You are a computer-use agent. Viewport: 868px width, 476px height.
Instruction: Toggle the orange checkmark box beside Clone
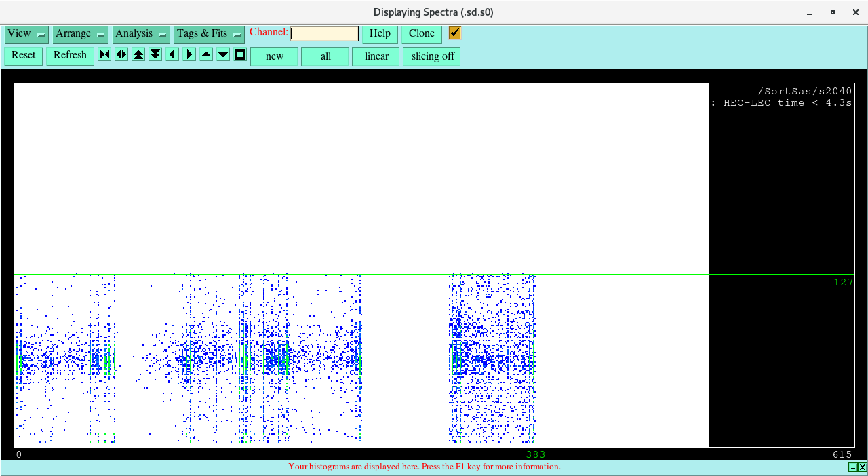tap(455, 33)
